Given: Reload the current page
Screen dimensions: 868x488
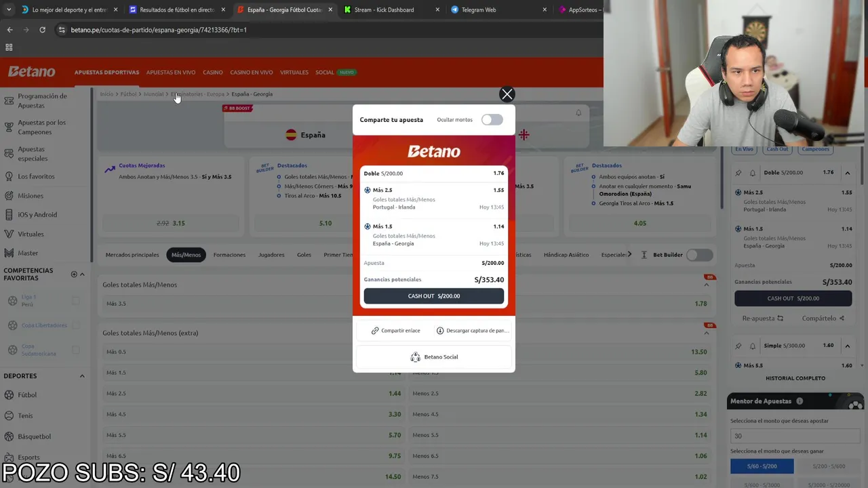Looking at the screenshot, I should click(x=42, y=30).
